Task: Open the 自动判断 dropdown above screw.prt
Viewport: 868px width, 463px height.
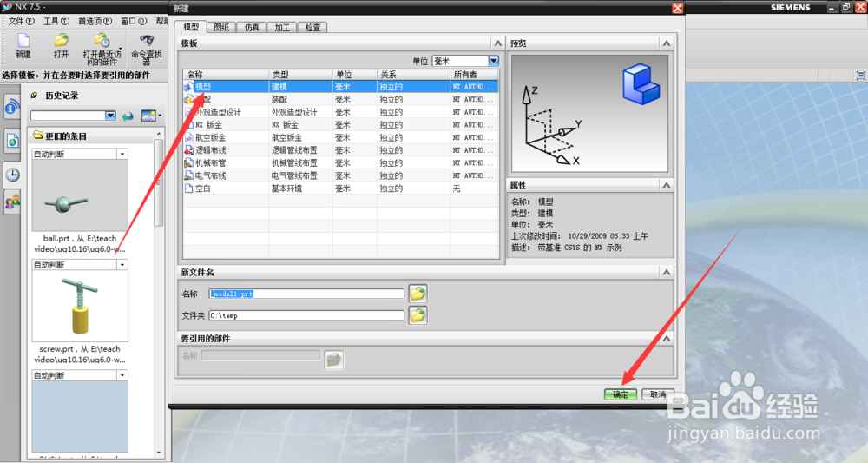Action: point(122,265)
